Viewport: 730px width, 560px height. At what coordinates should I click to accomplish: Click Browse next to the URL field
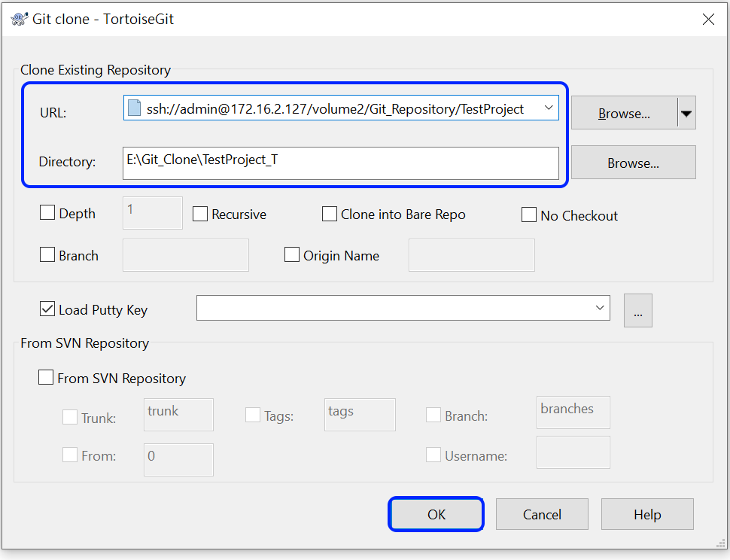(x=624, y=113)
